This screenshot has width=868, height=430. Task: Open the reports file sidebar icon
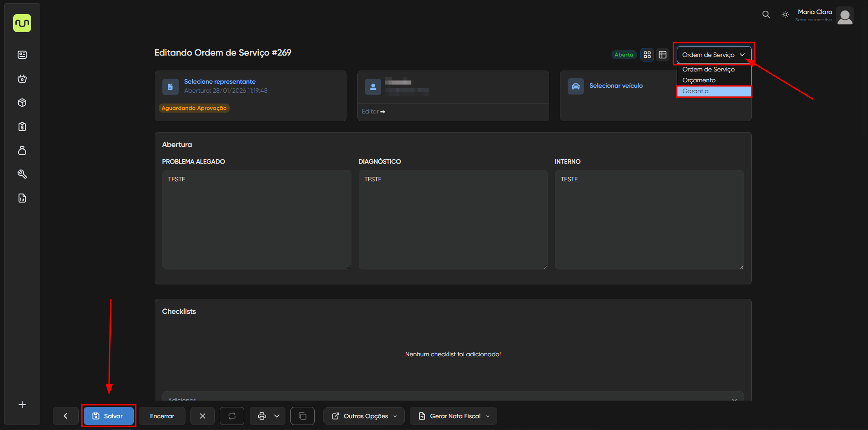click(x=22, y=198)
